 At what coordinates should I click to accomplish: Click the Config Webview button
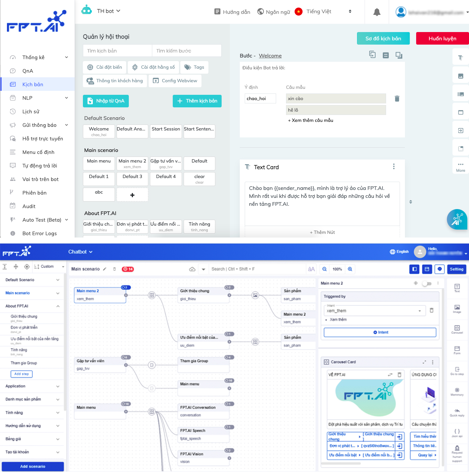175,81
